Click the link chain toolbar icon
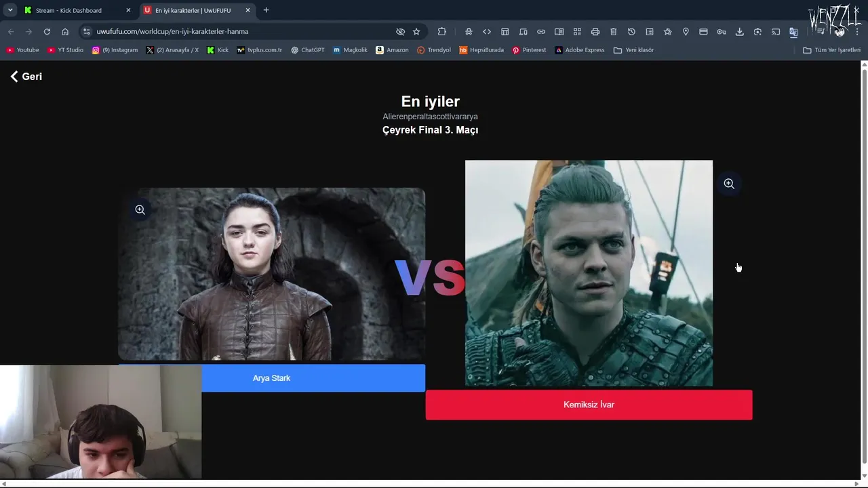The width and height of the screenshot is (868, 488). [x=541, y=31]
